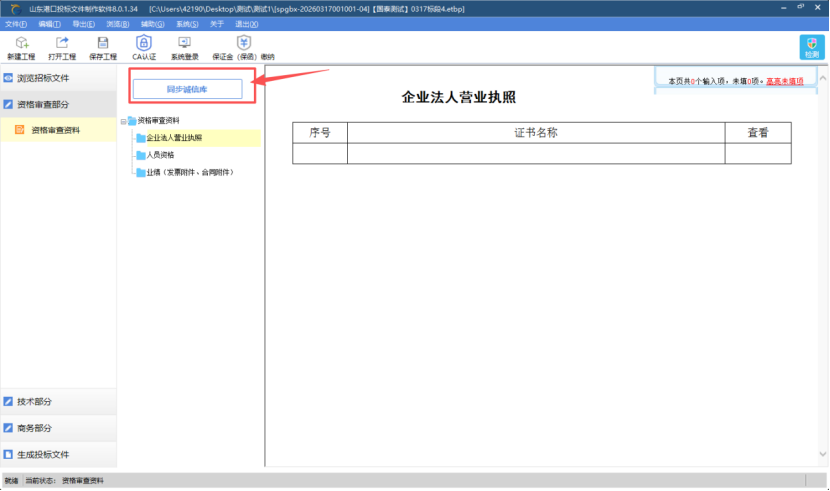This screenshot has height=491, width=830.
Task: Save the project using 保存工程
Action: pos(103,47)
